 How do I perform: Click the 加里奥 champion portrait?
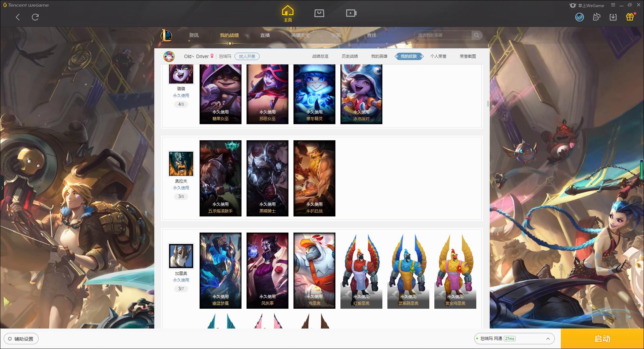coord(181,256)
